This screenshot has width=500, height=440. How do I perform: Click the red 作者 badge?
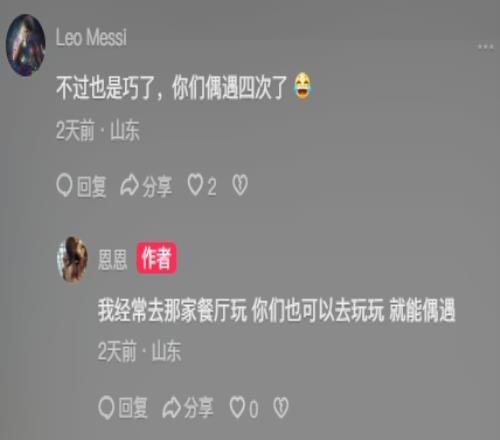[156, 258]
